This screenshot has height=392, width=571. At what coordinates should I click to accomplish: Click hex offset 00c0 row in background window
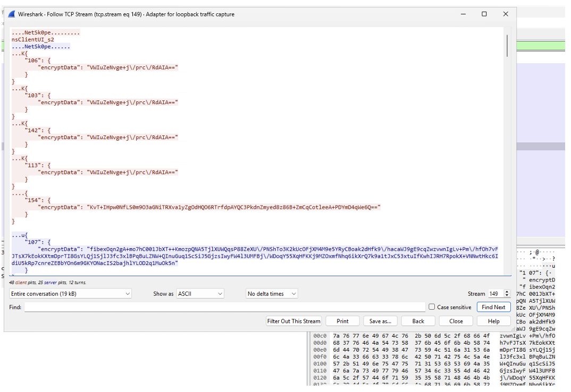coord(434,336)
